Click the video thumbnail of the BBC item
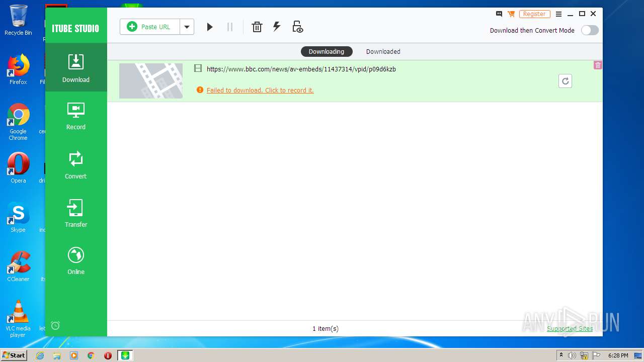644x362 pixels. (151, 80)
